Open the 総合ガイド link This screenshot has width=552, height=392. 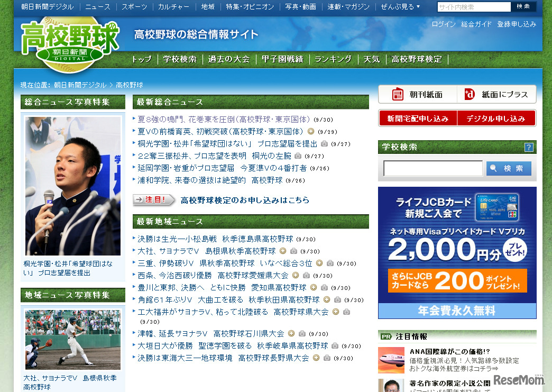coord(476,24)
